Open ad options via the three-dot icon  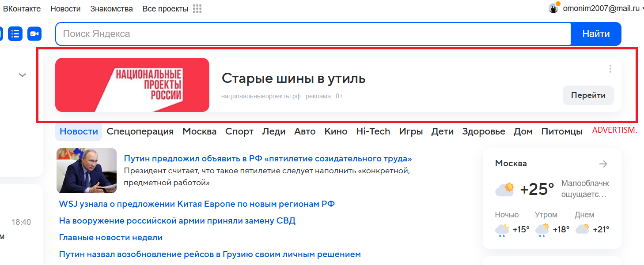point(610,69)
